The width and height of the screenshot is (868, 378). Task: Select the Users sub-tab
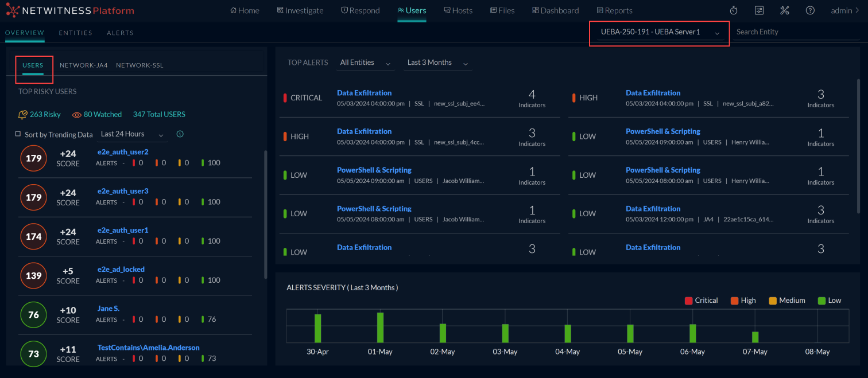click(x=33, y=65)
